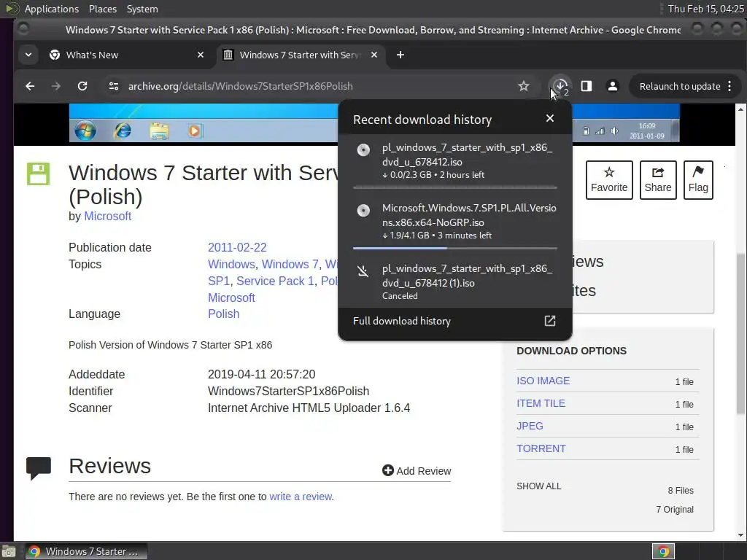This screenshot has height=560, width=747.
Task: Flag this archive item
Action: coord(698,180)
